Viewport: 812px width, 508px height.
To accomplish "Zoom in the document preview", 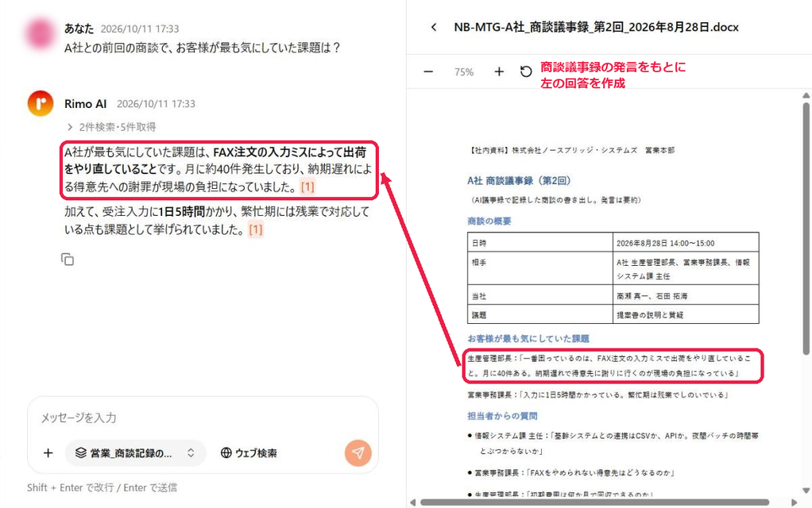I will [499, 72].
